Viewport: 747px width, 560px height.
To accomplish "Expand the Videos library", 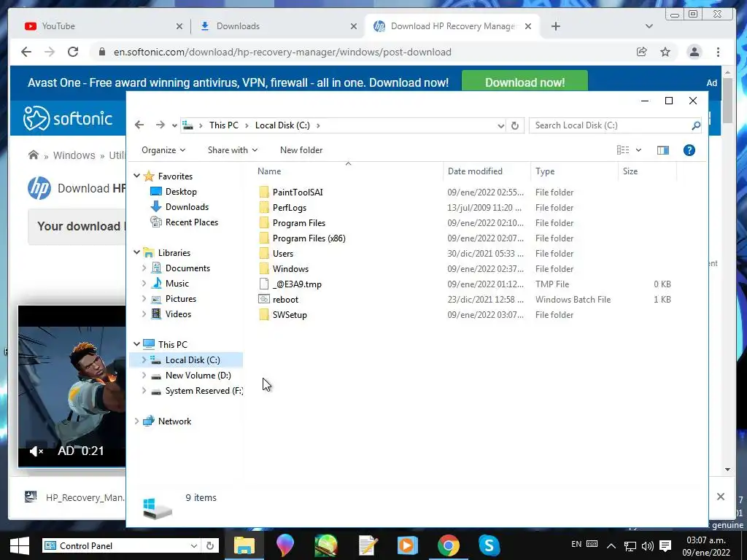I will point(144,314).
